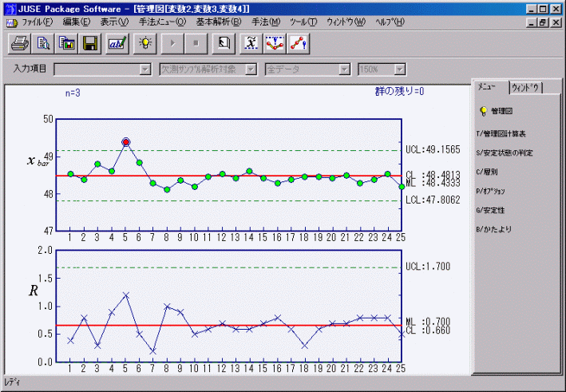Click the red out-of-control point at subgroup 5
The width and height of the screenshot is (566, 392).
coord(125,142)
